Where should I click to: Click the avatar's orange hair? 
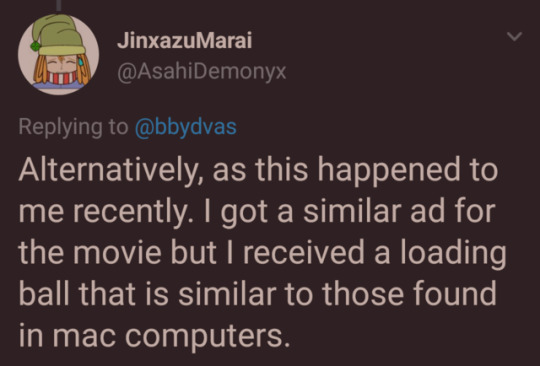[40, 70]
